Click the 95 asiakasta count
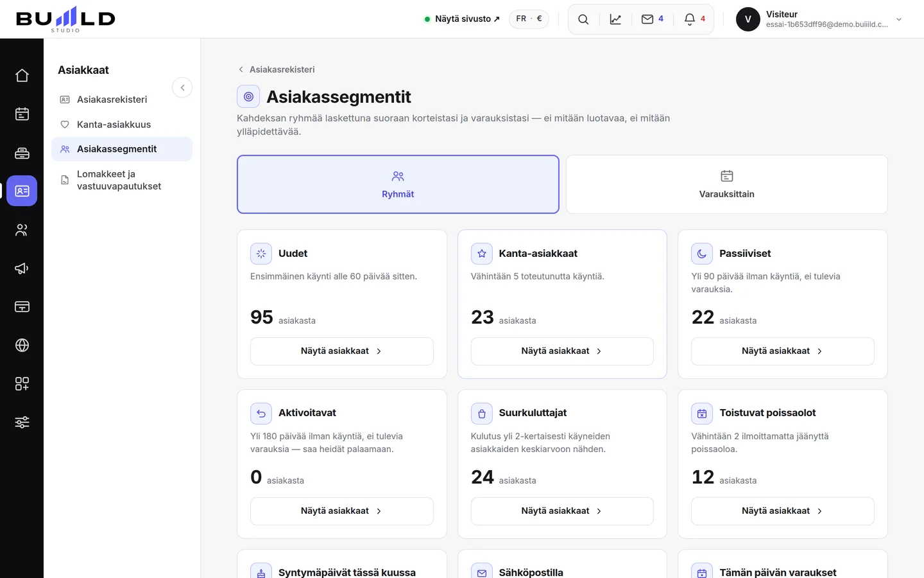 (x=283, y=317)
